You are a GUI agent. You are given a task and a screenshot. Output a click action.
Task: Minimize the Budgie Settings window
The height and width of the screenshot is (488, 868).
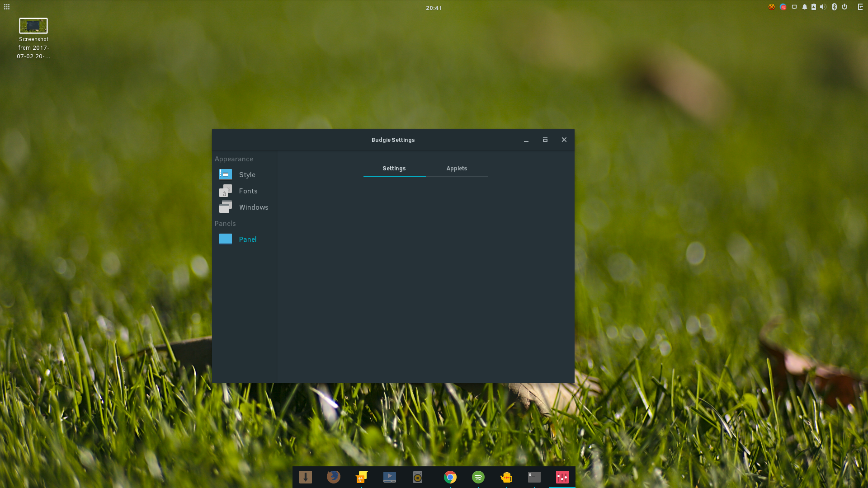526,140
